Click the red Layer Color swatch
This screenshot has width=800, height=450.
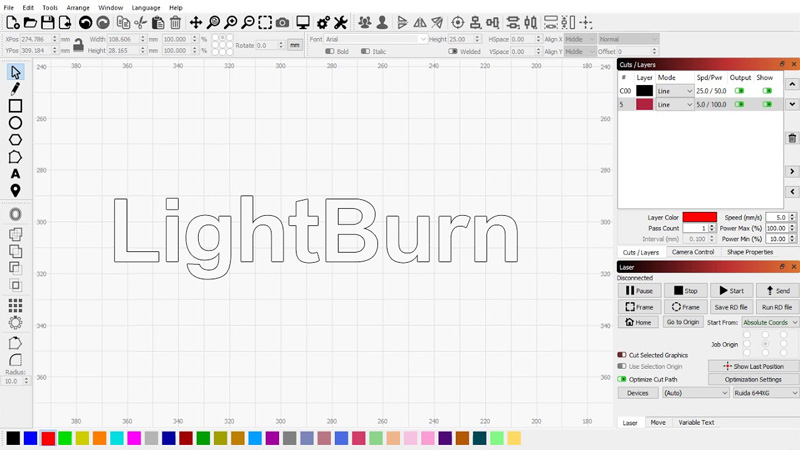tap(699, 217)
